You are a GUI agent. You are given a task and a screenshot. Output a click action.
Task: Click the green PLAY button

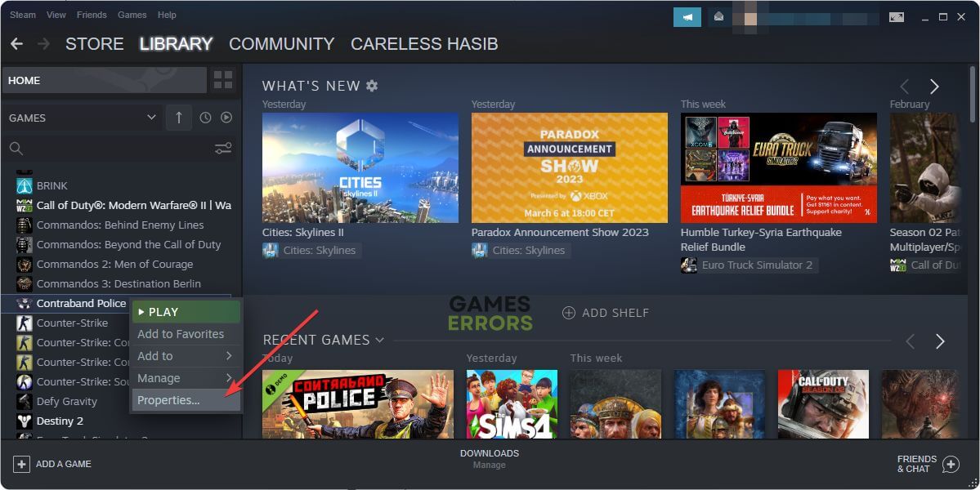coord(186,312)
